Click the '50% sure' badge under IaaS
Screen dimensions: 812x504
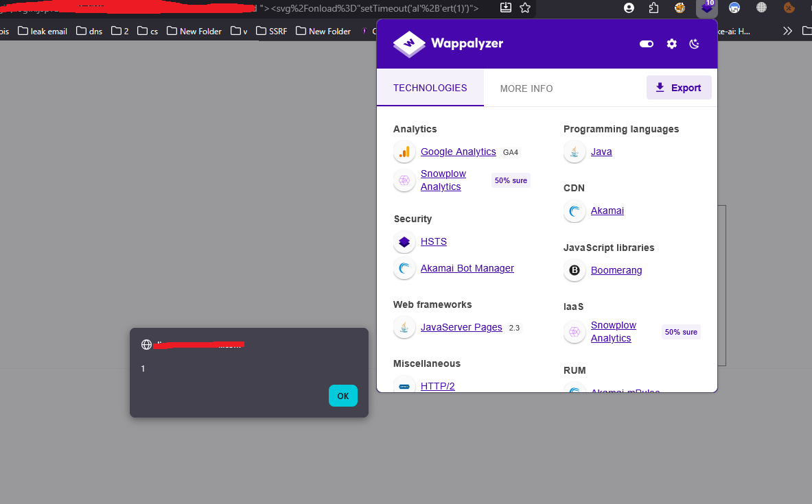coord(681,332)
